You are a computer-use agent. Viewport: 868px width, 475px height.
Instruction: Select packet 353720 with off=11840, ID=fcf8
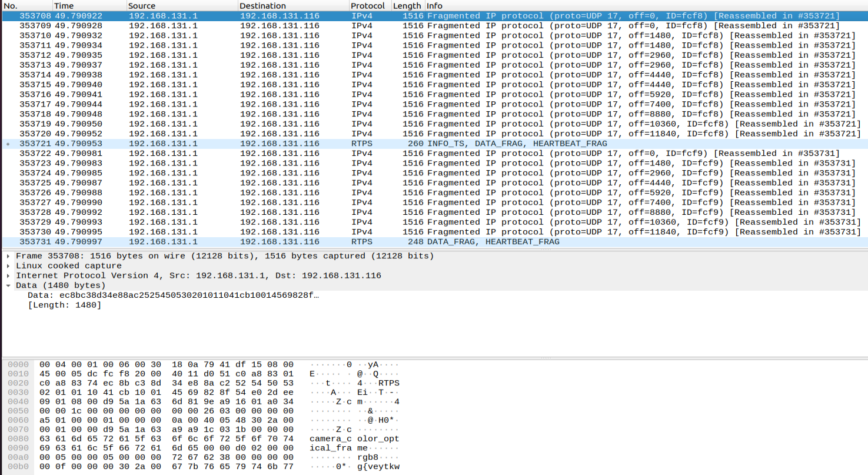[434, 134]
